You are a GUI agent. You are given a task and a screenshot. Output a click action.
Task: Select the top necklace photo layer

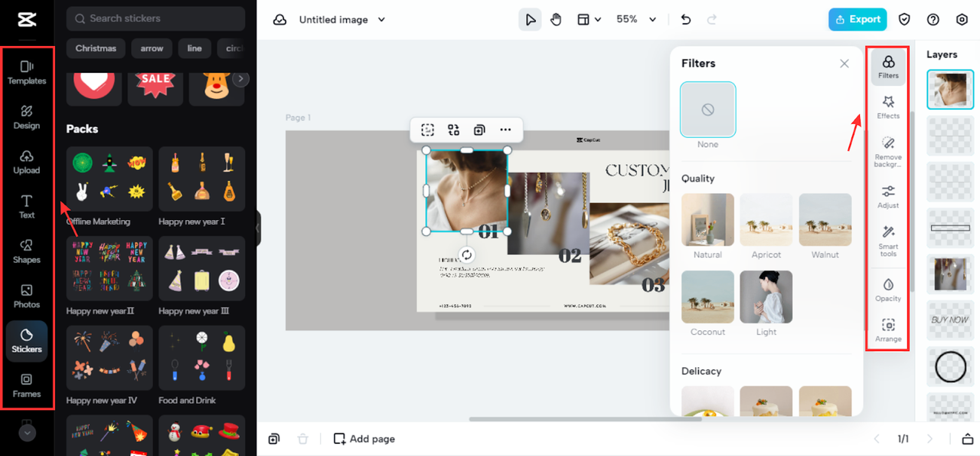[x=950, y=90]
